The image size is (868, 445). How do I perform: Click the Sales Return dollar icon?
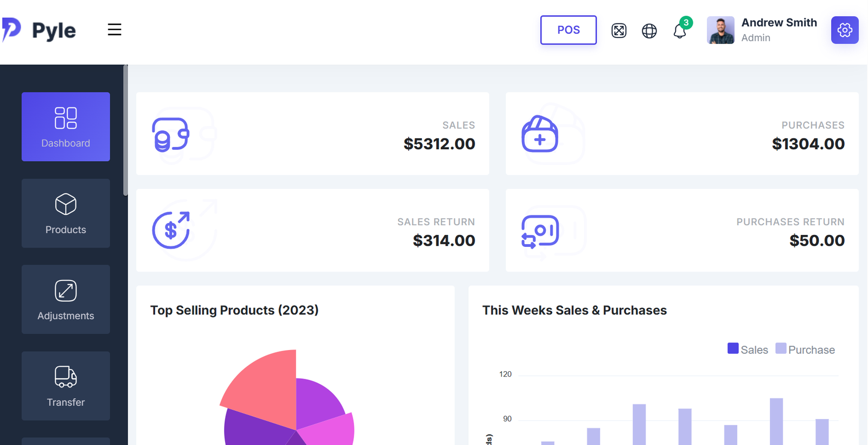[171, 230]
